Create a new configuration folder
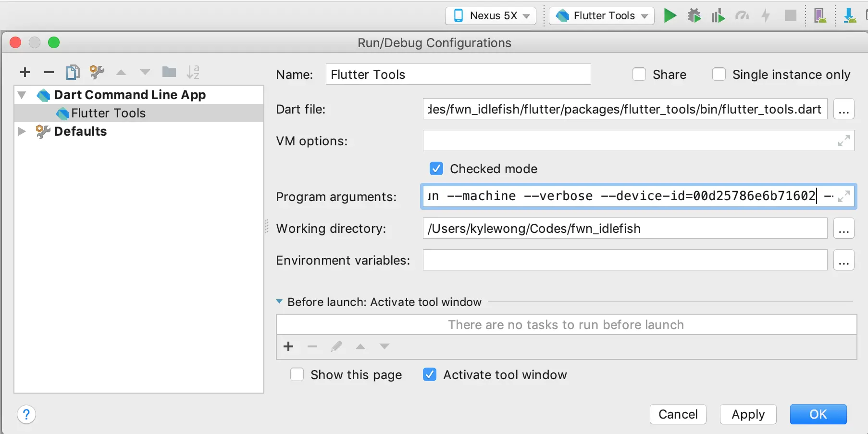 tap(169, 72)
